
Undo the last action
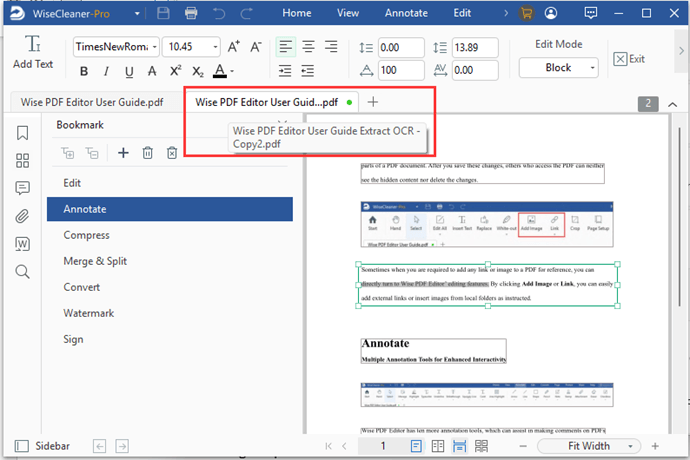pyautogui.click(x=219, y=13)
